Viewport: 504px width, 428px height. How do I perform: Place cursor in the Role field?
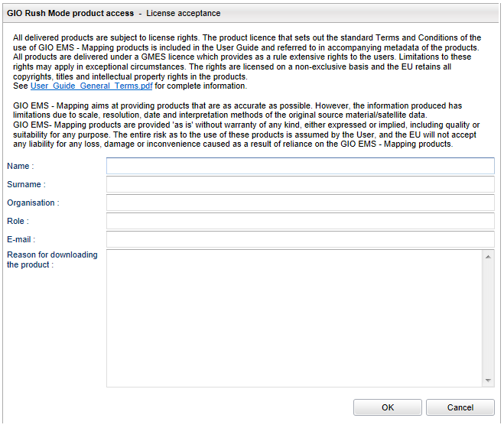[x=301, y=221]
